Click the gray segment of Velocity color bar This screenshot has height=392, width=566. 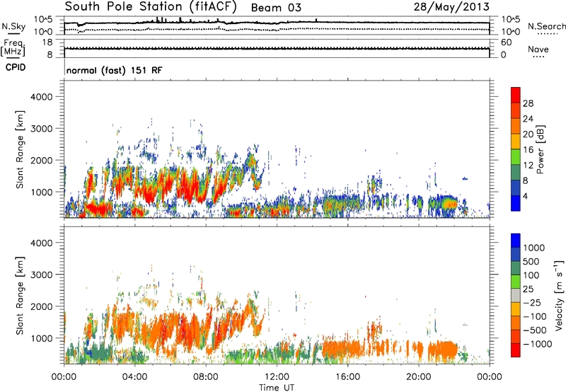pyautogui.click(x=516, y=296)
